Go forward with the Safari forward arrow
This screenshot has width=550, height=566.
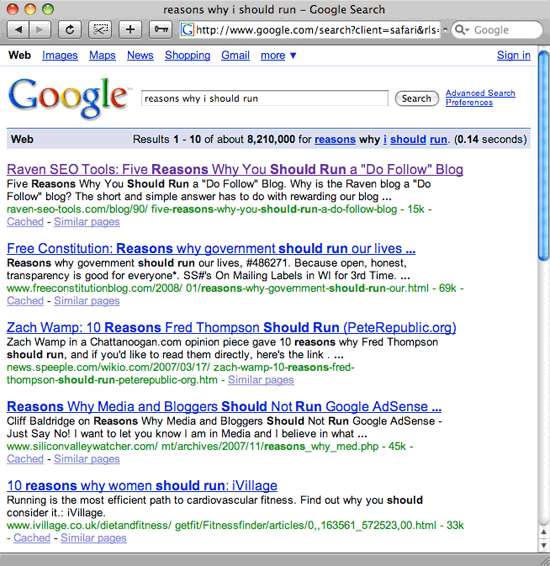coord(40,30)
